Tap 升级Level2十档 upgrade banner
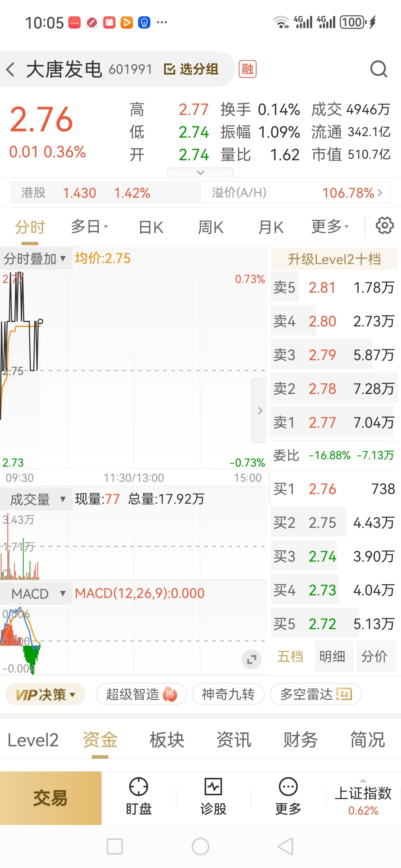401x868 pixels. (334, 259)
